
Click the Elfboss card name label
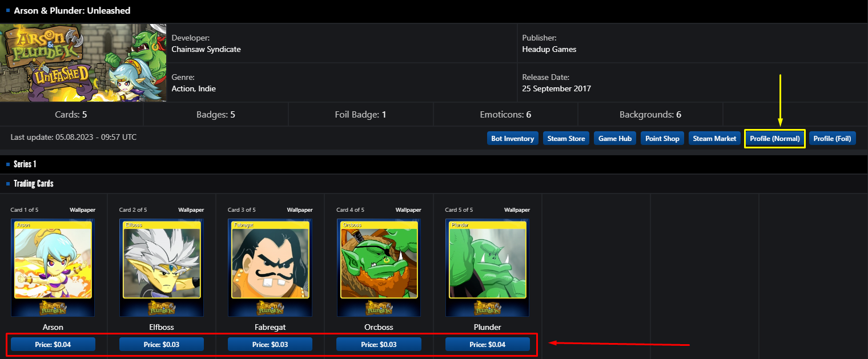tap(162, 327)
